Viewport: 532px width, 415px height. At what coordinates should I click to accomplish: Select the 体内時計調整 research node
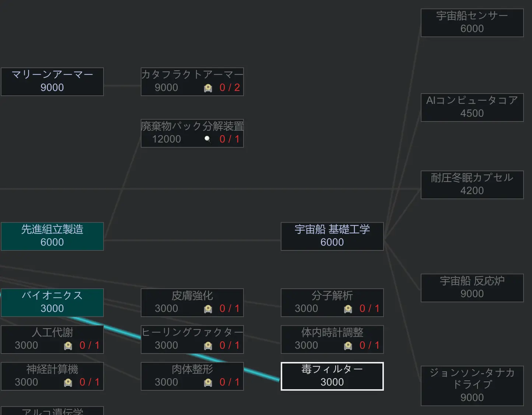332,340
